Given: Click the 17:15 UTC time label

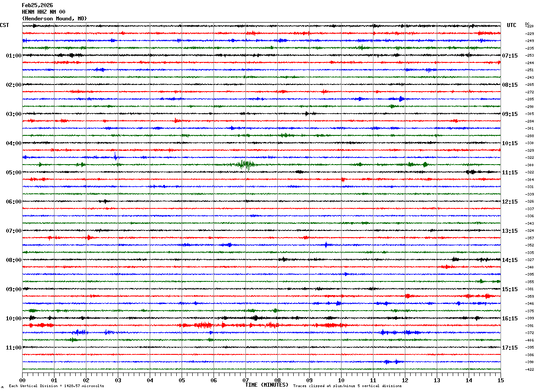Looking at the screenshot, I should (x=510, y=348).
